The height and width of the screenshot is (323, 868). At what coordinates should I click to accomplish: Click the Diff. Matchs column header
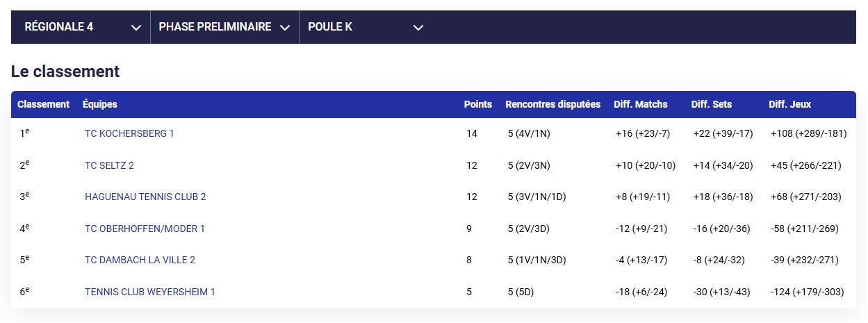click(640, 104)
